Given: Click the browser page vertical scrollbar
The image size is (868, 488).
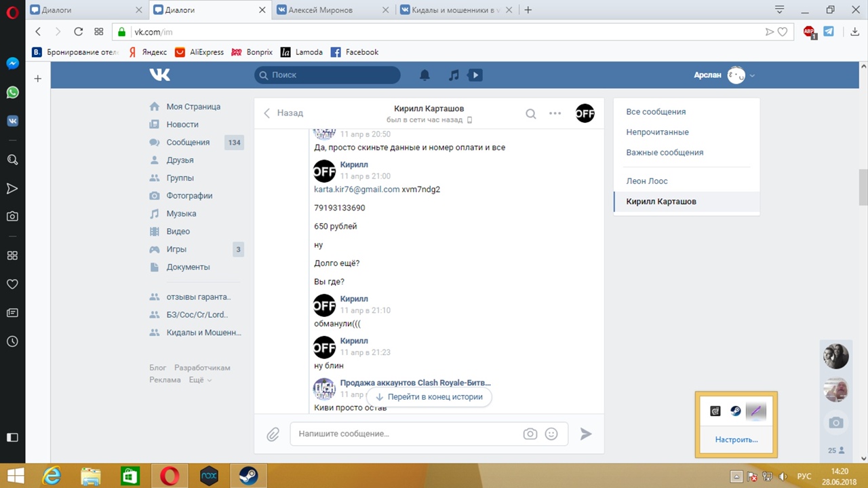Looking at the screenshot, I should coord(863,183).
